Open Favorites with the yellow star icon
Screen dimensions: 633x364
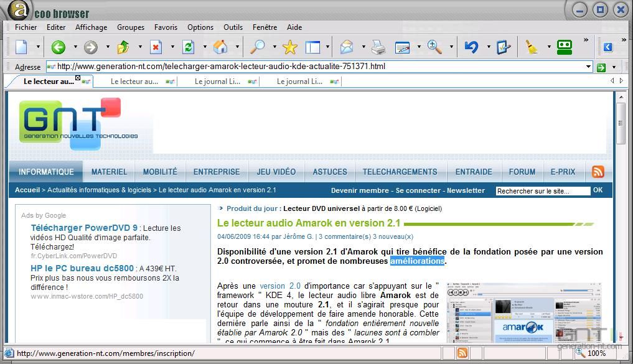(290, 47)
